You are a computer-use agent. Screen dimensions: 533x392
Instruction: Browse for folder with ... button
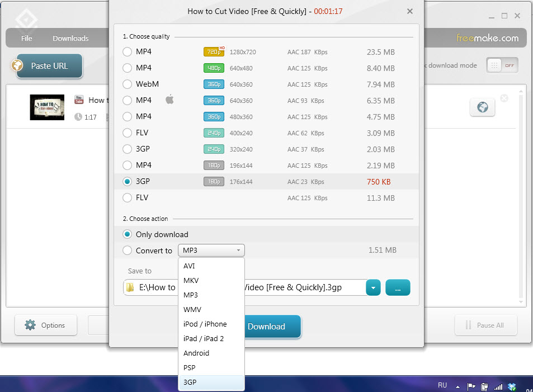pyautogui.click(x=398, y=287)
